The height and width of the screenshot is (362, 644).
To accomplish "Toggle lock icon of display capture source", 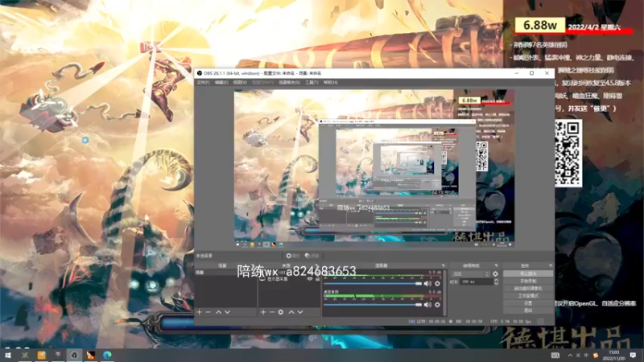I will click(317, 278).
